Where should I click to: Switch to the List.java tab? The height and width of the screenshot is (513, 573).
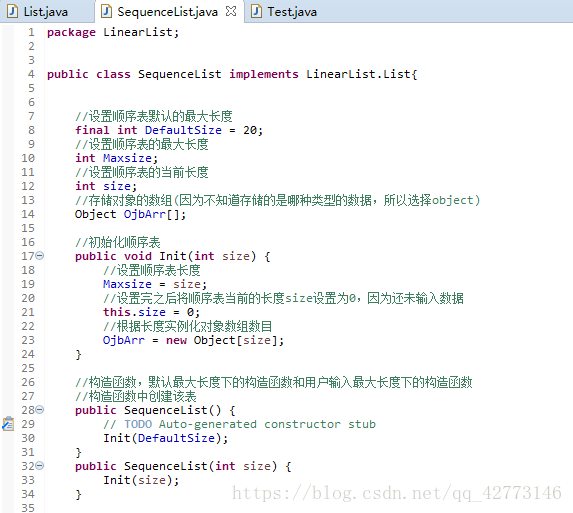pos(47,11)
